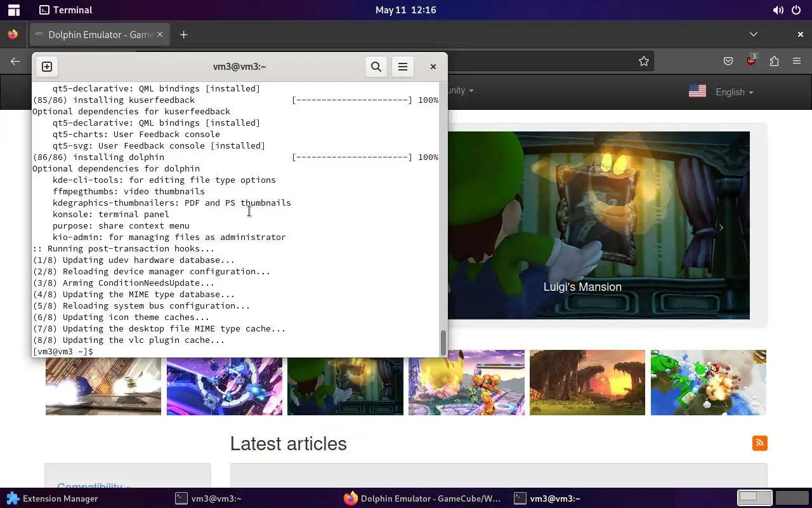Switch to first vm3@vm3 terminal in taskbar
Image resolution: width=812 pixels, height=508 pixels.
(x=209, y=498)
